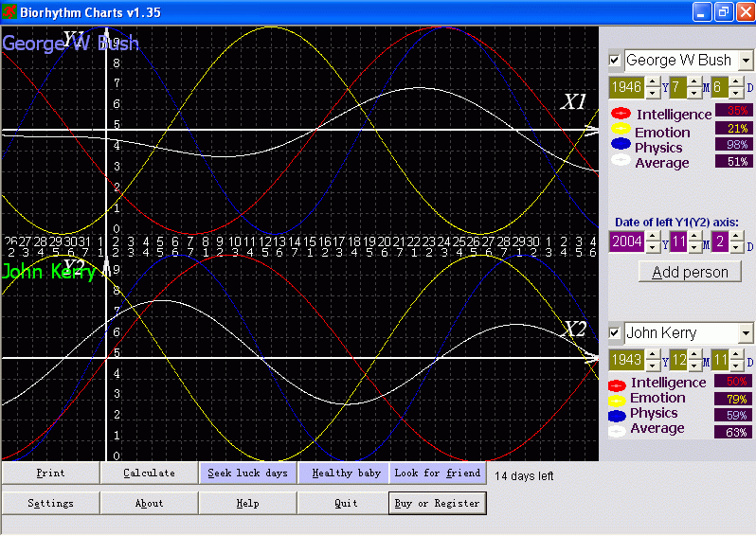Screen dimensions: 756x536
Task: Click Bush birth month field showing 7
Action: coord(679,87)
